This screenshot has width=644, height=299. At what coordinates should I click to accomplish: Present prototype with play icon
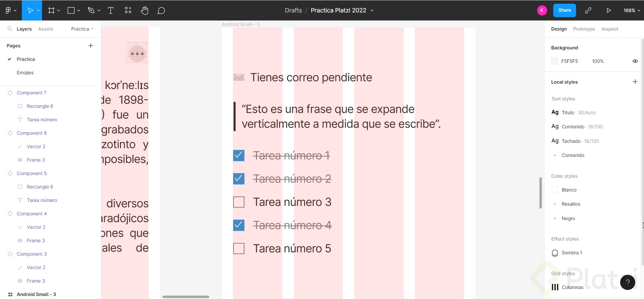pyautogui.click(x=609, y=10)
